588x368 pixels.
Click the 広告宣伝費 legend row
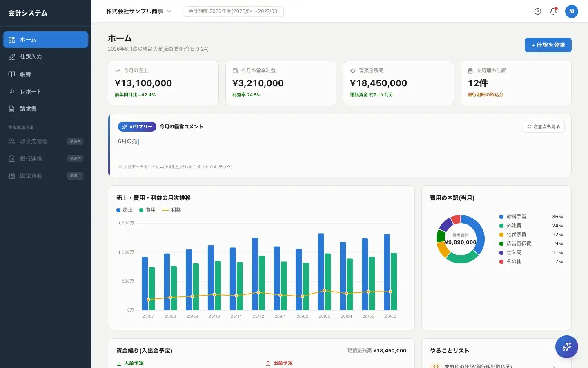click(531, 244)
